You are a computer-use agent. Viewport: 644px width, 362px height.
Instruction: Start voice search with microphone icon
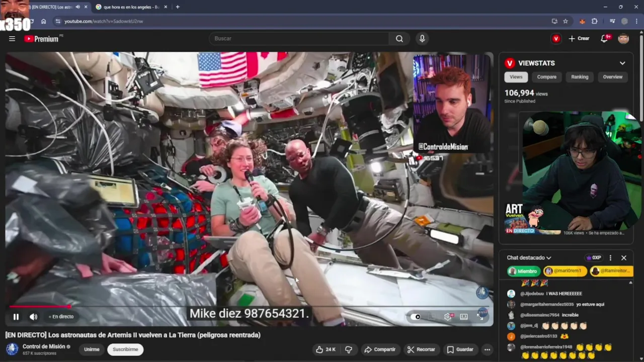422,39
